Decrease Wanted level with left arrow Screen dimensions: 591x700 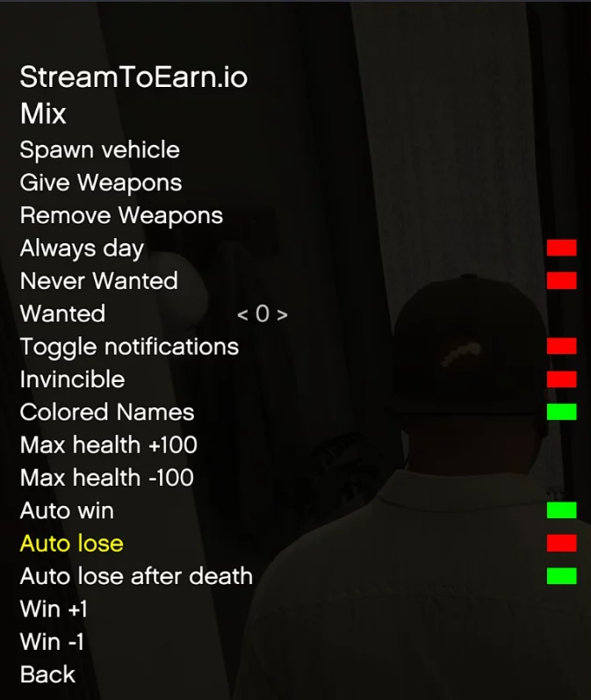[x=242, y=314]
